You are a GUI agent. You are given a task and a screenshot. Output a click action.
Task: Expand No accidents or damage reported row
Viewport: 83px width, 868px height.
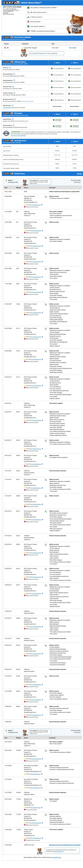click(44, 7)
